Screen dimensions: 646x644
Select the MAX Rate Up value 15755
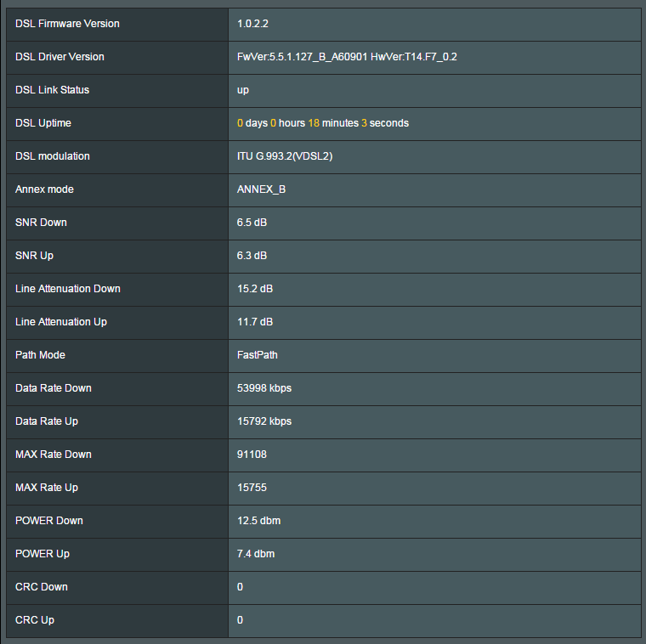(x=252, y=488)
